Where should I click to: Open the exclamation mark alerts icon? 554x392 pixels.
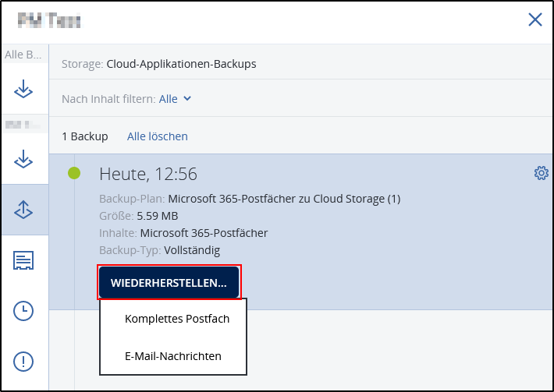pos(24,361)
